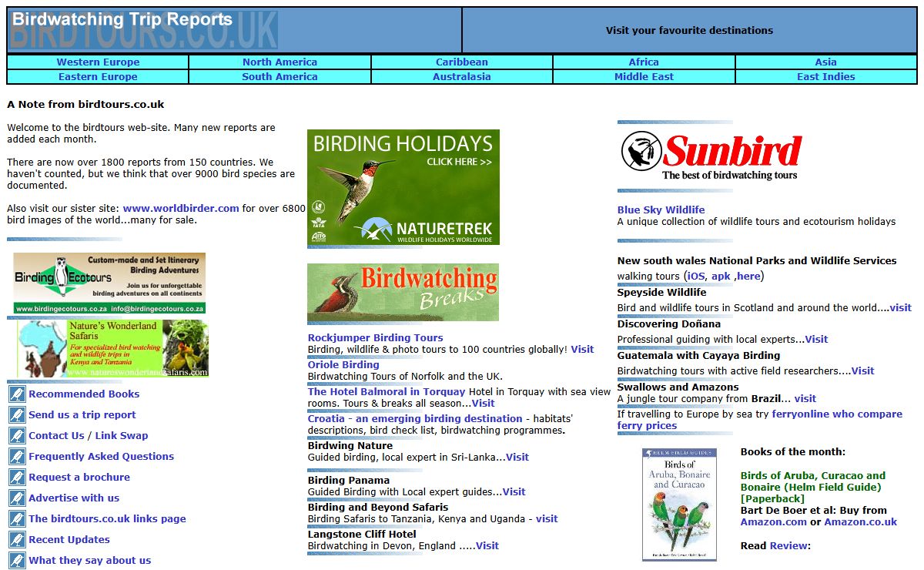
Task: Click the bird icon beside Recommended Books
Action: pos(17,394)
